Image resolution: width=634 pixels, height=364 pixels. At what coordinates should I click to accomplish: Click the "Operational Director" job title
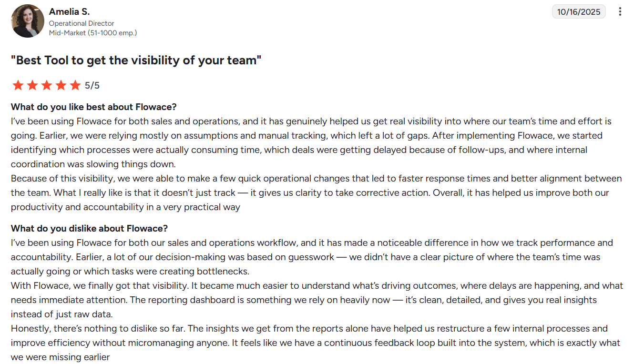coord(82,23)
